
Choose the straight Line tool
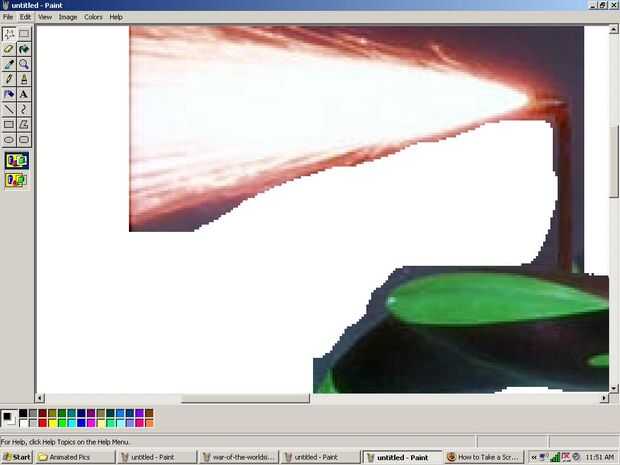tap(9, 109)
